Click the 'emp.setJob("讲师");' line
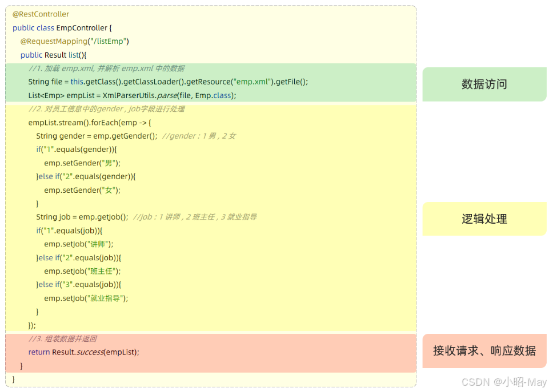The height and width of the screenshot is (392, 549). (79, 244)
